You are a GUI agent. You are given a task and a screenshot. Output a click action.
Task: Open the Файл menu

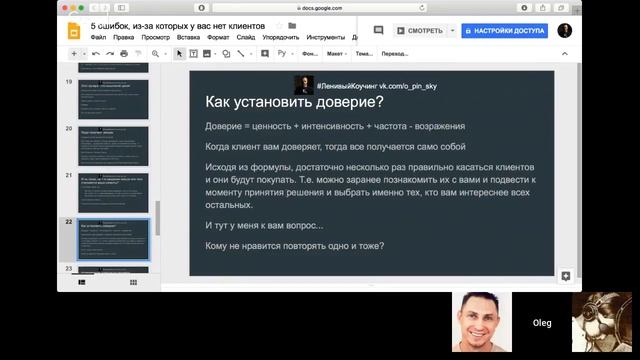pos(98,37)
